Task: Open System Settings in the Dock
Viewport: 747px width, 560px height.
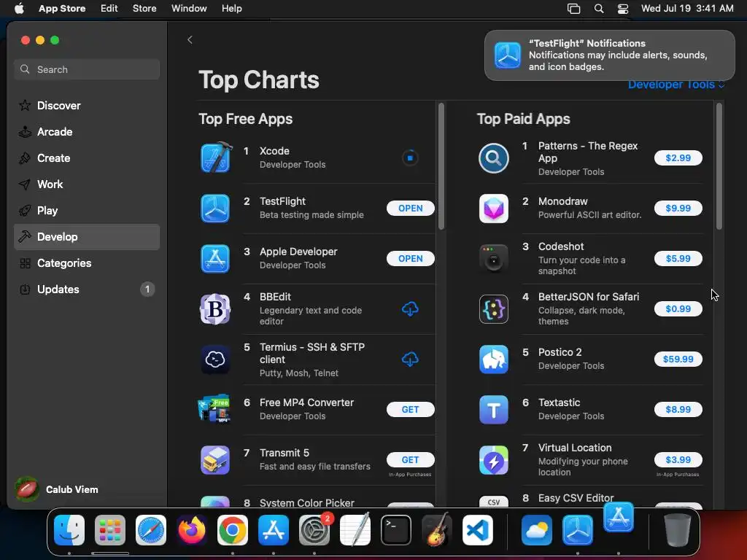Action: 314,530
